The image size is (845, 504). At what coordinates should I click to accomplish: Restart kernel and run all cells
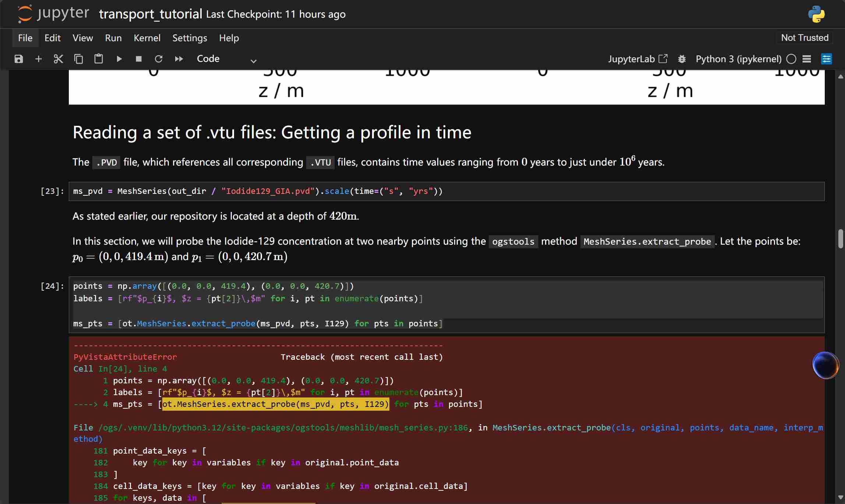[x=179, y=59]
